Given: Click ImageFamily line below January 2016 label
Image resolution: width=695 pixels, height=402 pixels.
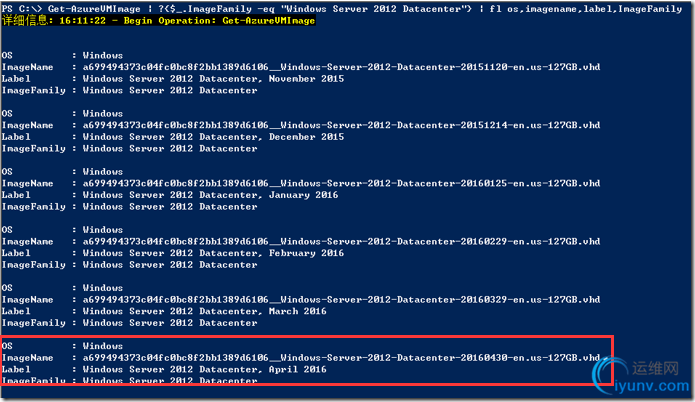Looking at the screenshot, I should (129, 206).
